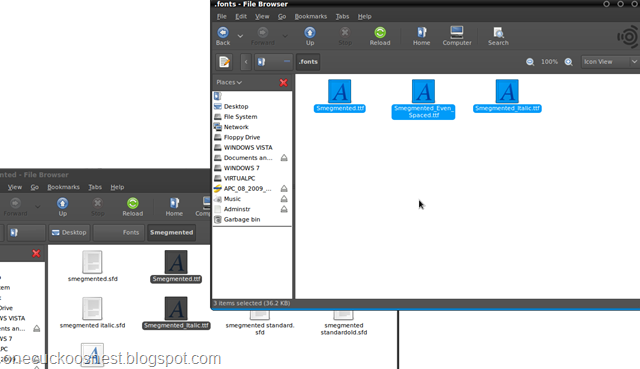Eject the Adminstr volume

pos(284,209)
